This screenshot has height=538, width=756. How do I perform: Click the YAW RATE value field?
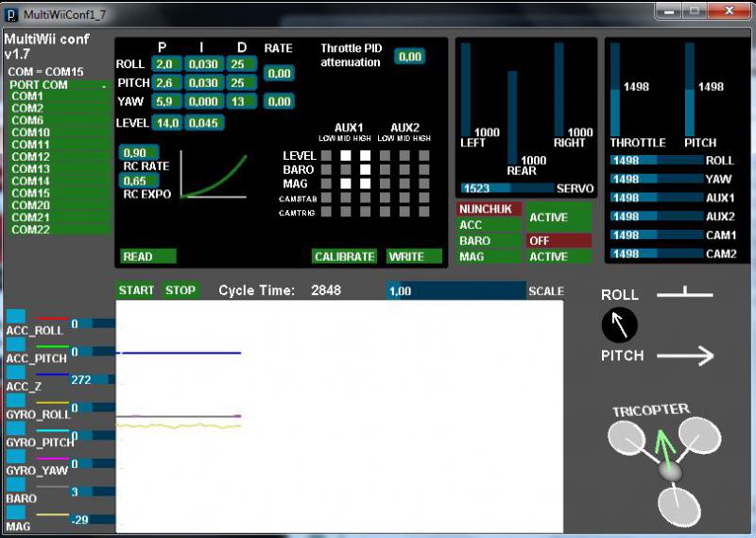pos(279,102)
